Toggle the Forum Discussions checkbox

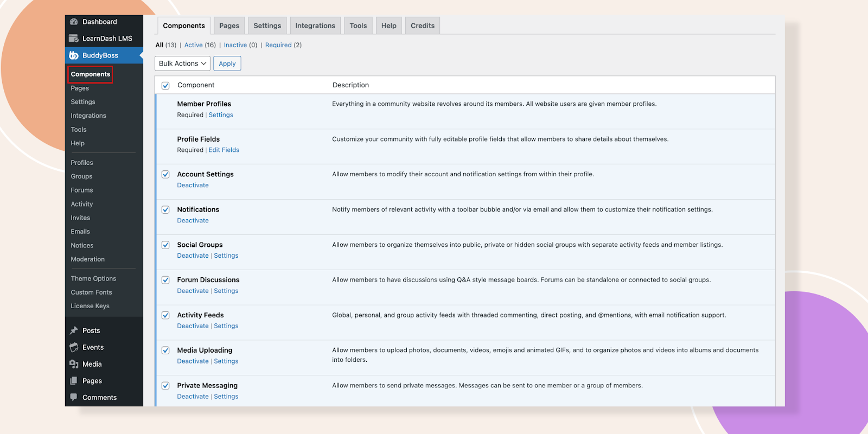pyautogui.click(x=165, y=280)
